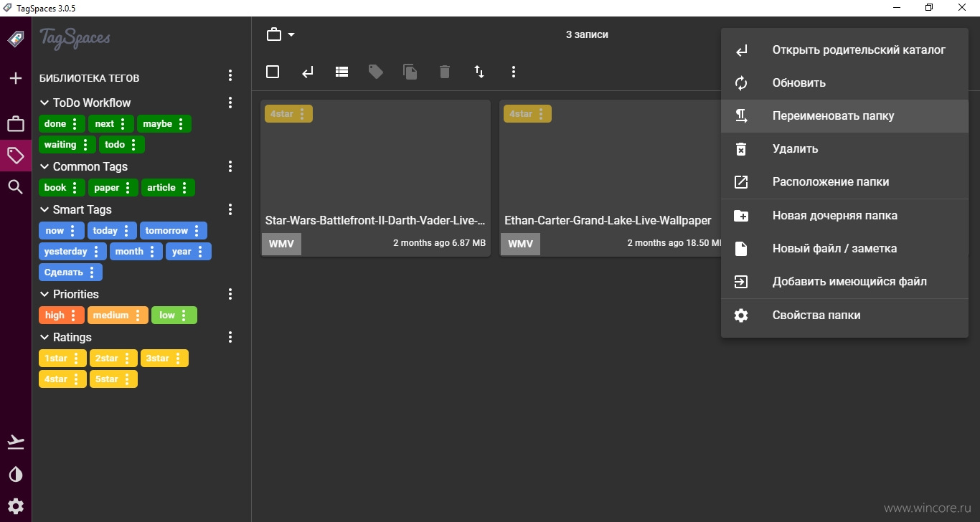Collapse the Smart Tags group
The width and height of the screenshot is (980, 522).
(x=44, y=209)
